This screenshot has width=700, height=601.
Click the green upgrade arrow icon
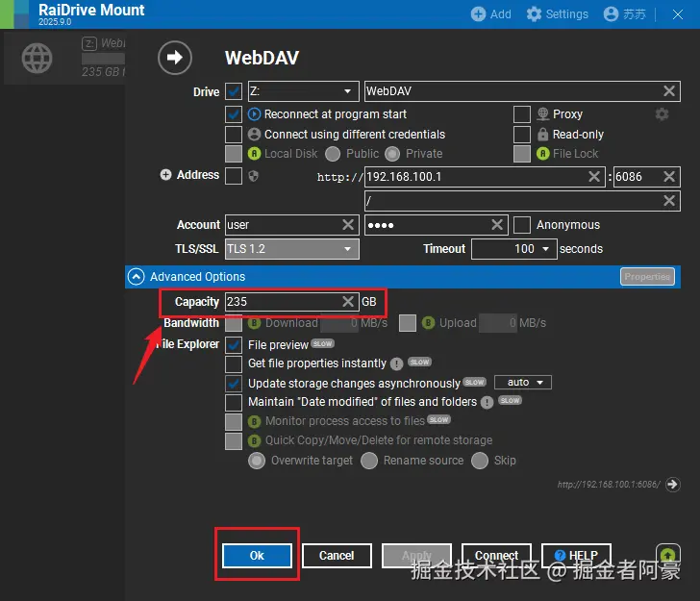click(668, 555)
